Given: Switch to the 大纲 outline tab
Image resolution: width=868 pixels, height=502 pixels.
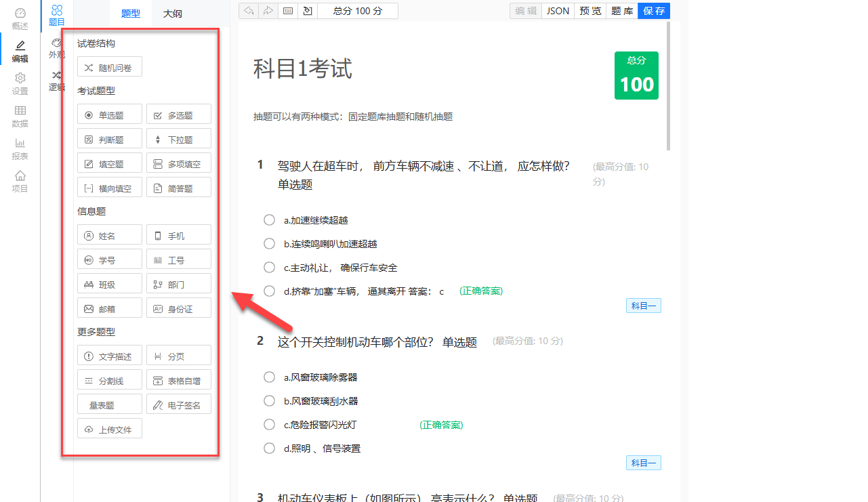Looking at the screenshot, I should coord(172,13).
